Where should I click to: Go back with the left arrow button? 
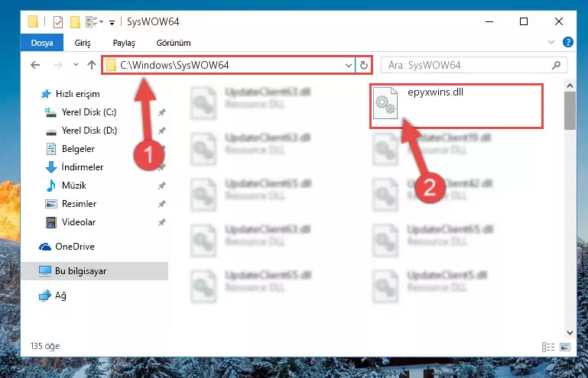(x=35, y=65)
